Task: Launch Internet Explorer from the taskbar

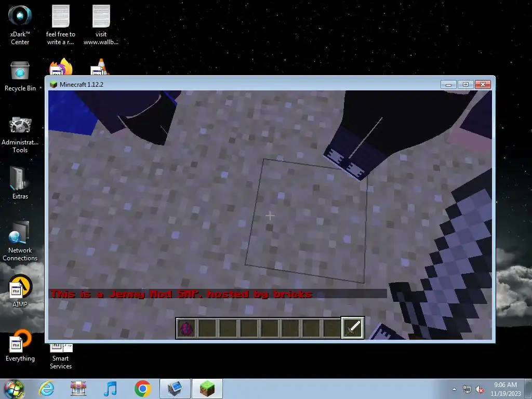Action: click(x=46, y=389)
